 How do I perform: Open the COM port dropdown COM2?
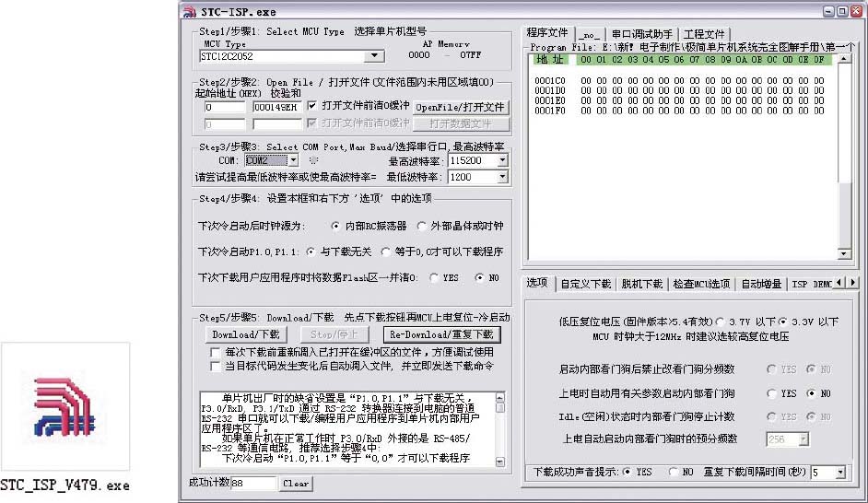[x=293, y=160]
